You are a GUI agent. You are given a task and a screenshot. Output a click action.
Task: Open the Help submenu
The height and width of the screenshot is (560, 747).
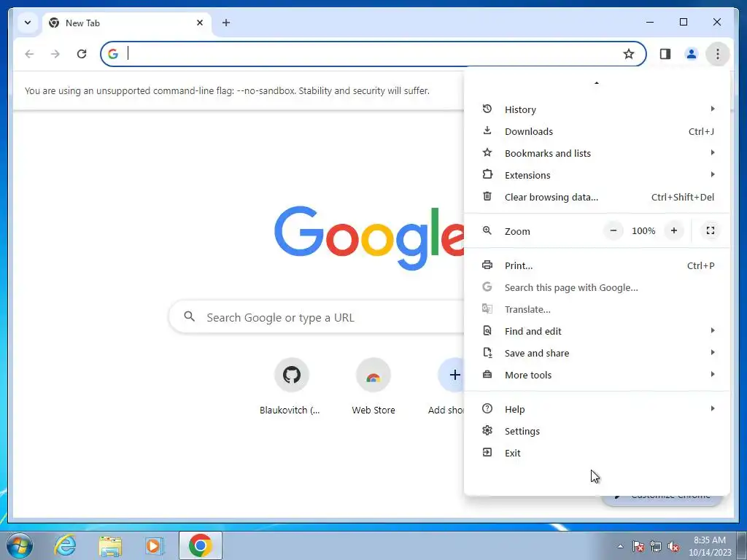(597, 410)
